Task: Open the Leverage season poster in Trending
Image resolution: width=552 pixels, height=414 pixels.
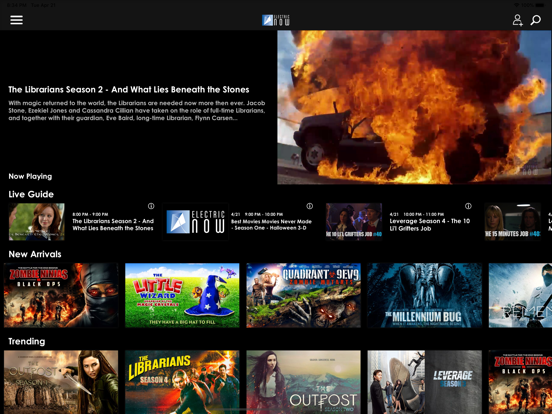Action: (x=425, y=382)
